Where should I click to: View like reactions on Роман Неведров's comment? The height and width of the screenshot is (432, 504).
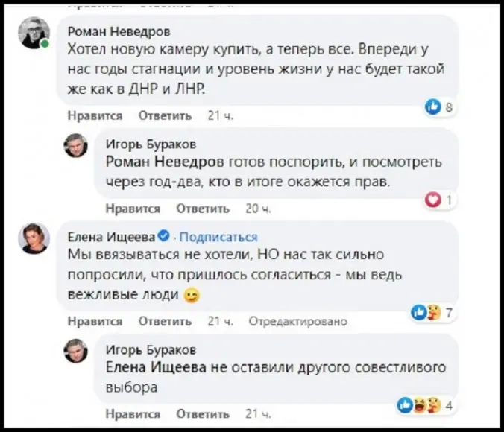click(x=439, y=108)
